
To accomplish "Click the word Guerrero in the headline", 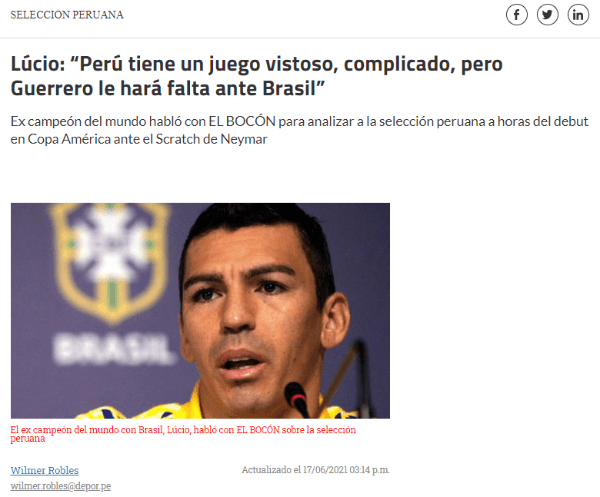I will (x=51, y=88).
